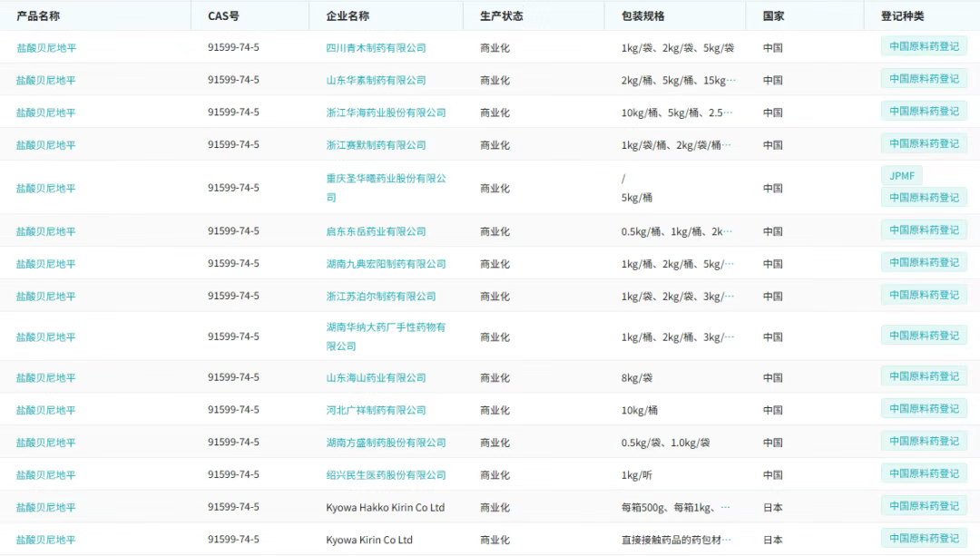The image size is (980, 556).
Task: Click the 登记种类 column header
Action: 902,16
